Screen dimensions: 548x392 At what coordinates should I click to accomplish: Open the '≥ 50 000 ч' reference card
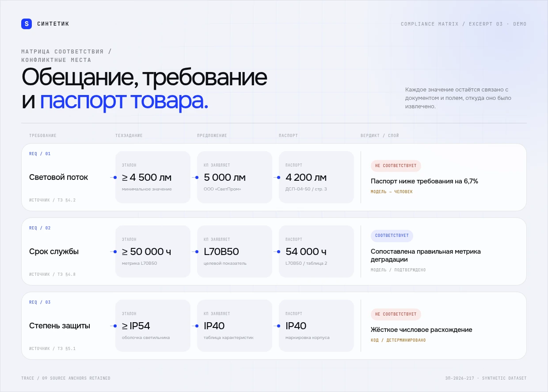[x=153, y=251]
